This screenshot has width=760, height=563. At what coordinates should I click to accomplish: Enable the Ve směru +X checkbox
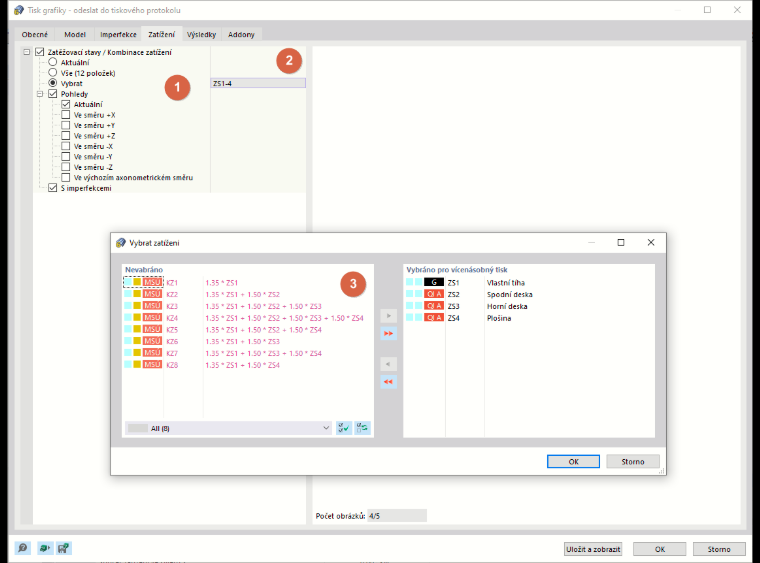(x=66, y=115)
